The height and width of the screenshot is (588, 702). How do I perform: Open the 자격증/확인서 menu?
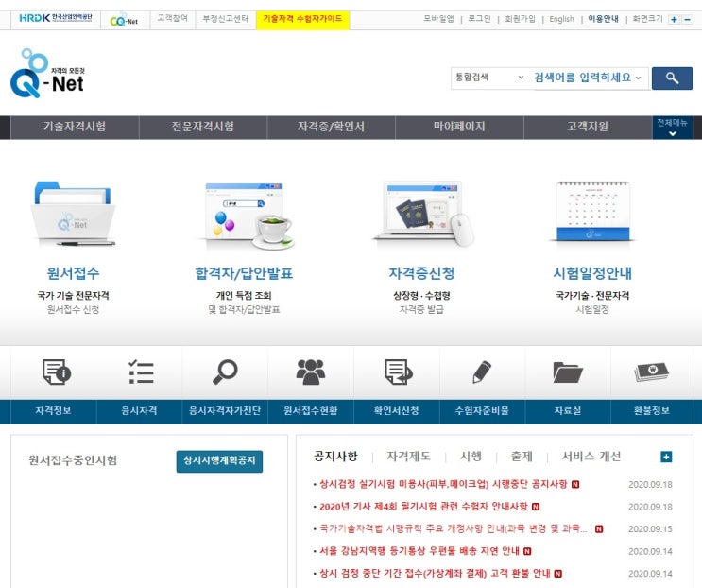pos(332,127)
